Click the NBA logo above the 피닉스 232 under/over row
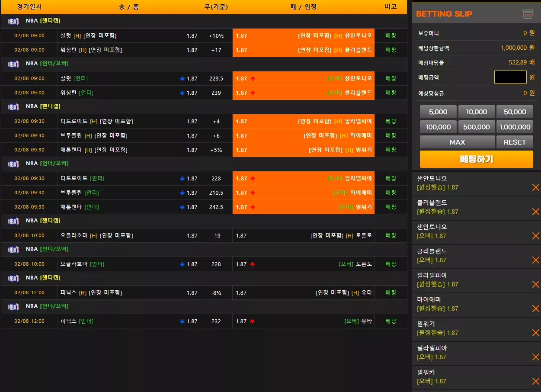This screenshot has width=541, height=392. (x=13, y=307)
